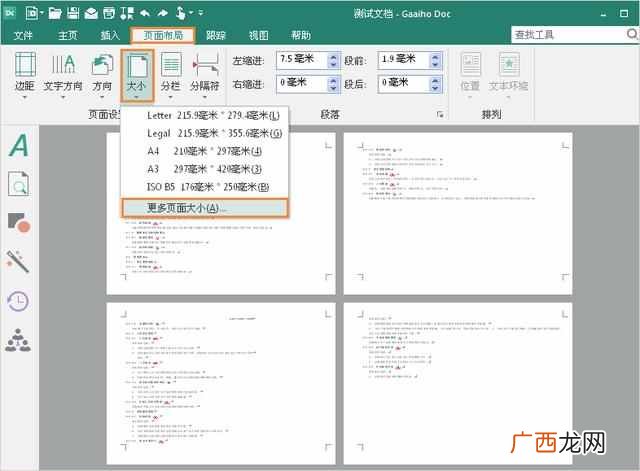640x471 pixels.
Task: Click the magnifier search icon
Action: click(632, 34)
